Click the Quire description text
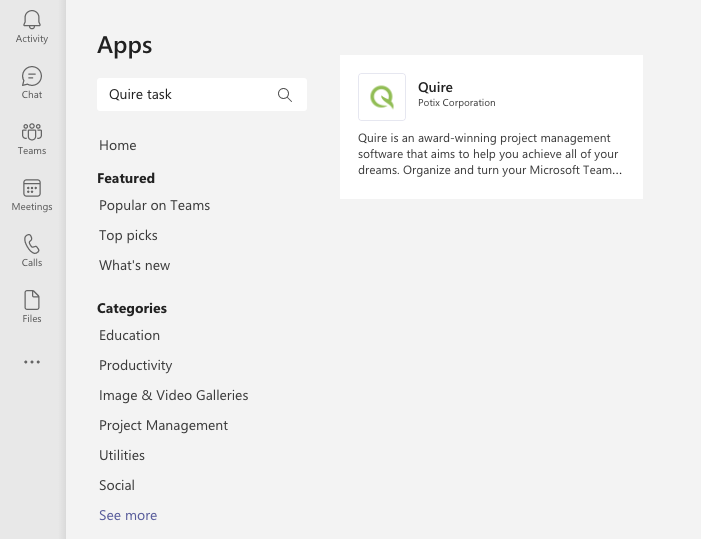Screen dimensions: 701x539 [490, 154]
